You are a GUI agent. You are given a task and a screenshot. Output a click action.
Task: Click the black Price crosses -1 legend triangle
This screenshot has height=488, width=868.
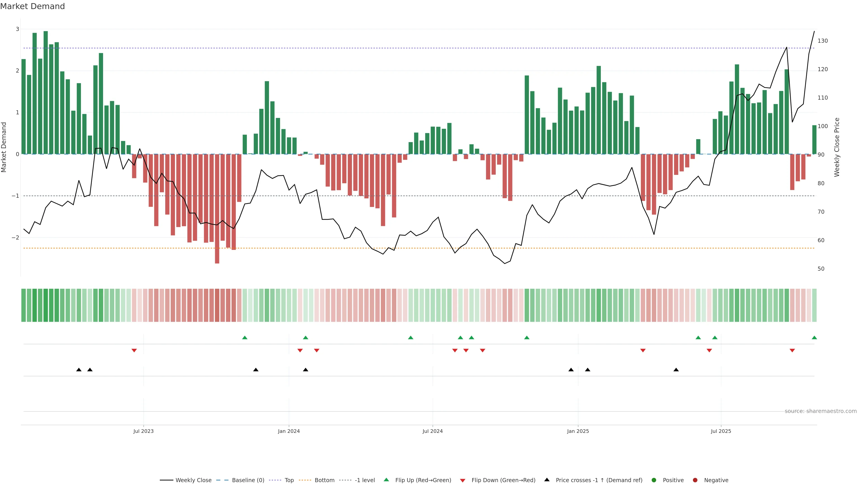coord(547,480)
